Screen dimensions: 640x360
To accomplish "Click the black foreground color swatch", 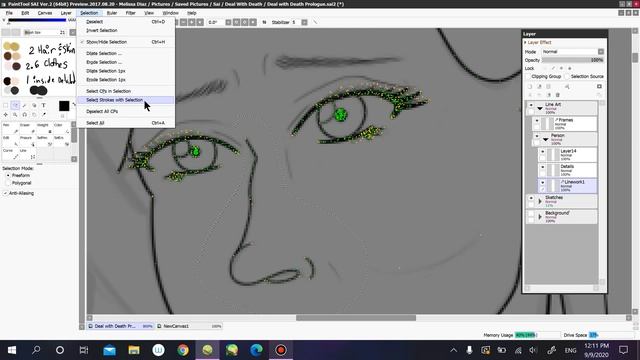I will 64,106.
